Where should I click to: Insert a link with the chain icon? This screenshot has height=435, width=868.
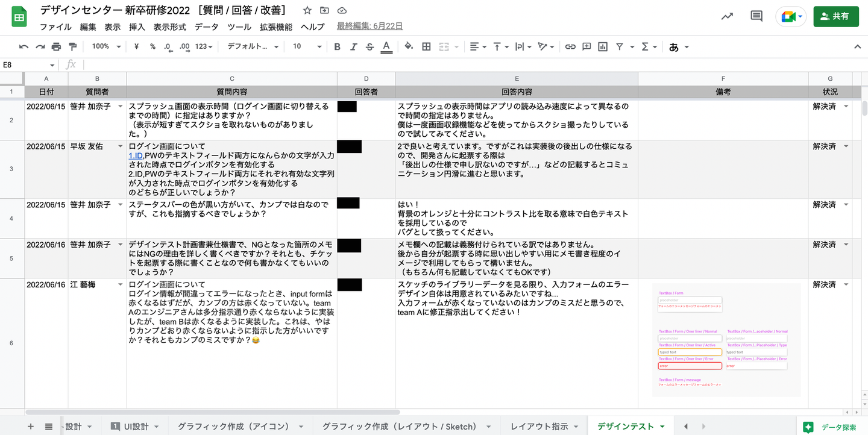point(570,46)
